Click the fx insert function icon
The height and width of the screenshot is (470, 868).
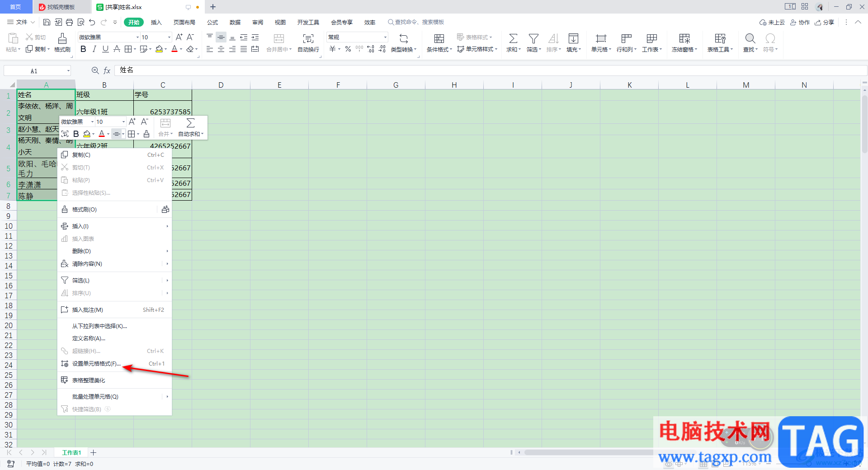coord(107,70)
